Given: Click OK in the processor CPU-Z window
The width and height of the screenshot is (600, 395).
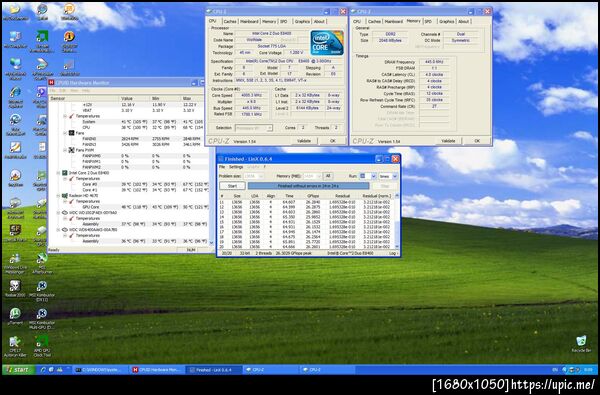Looking at the screenshot, I should click(333, 141).
